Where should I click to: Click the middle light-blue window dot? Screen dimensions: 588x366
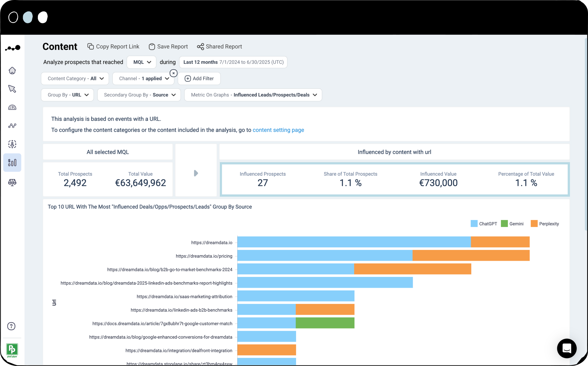click(x=28, y=17)
